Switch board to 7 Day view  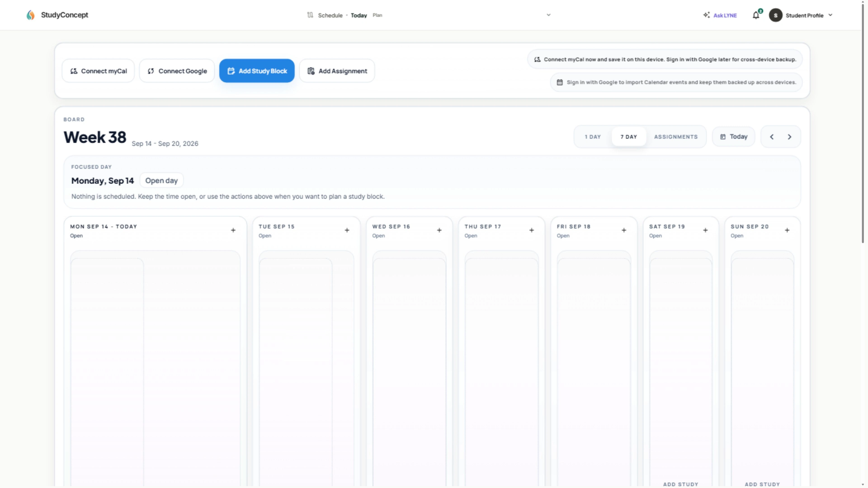click(x=629, y=137)
